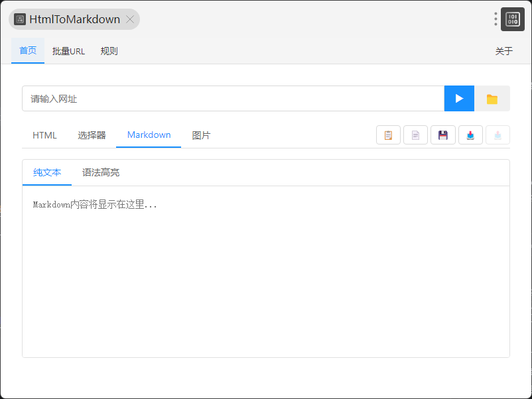The width and height of the screenshot is (532, 399).
Task: Click the HtmlToMarkdown tab icon
Action: click(20, 19)
